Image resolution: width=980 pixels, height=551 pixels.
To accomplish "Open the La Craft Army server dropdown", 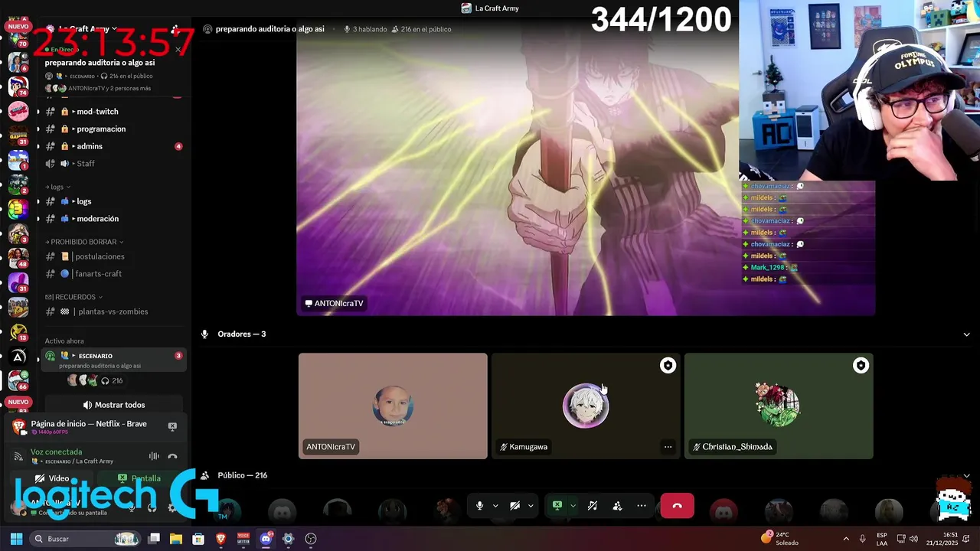I will (84, 29).
